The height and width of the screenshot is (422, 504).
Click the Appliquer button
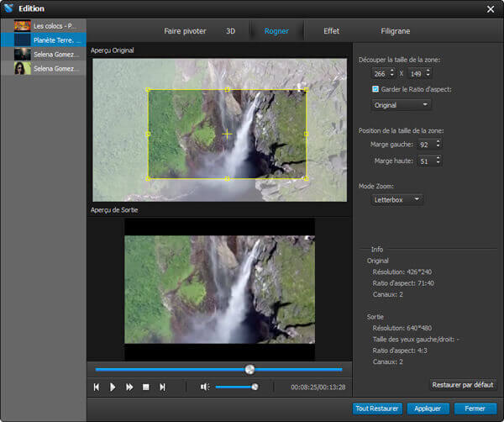pyautogui.click(x=428, y=408)
